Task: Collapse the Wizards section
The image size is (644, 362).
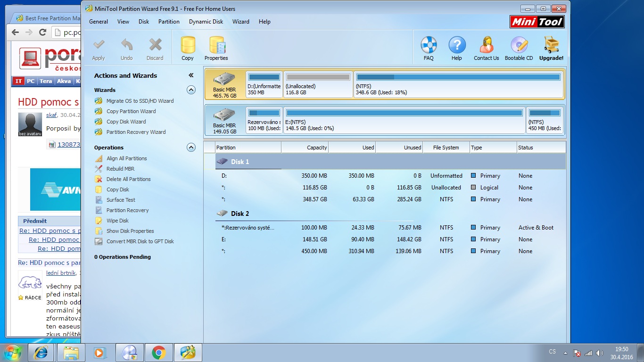Action: 191,90
